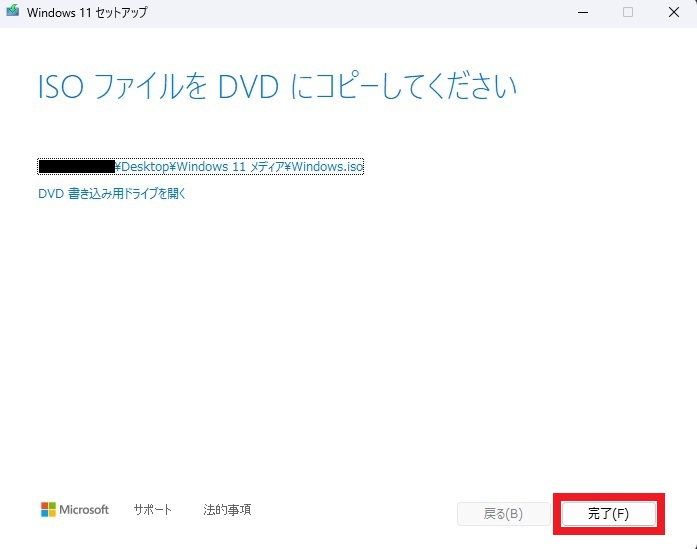This screenshot has width=697, height=549.
Task: Open DVD 書き込み用ドライブを開く link
Action: point(112,193)
